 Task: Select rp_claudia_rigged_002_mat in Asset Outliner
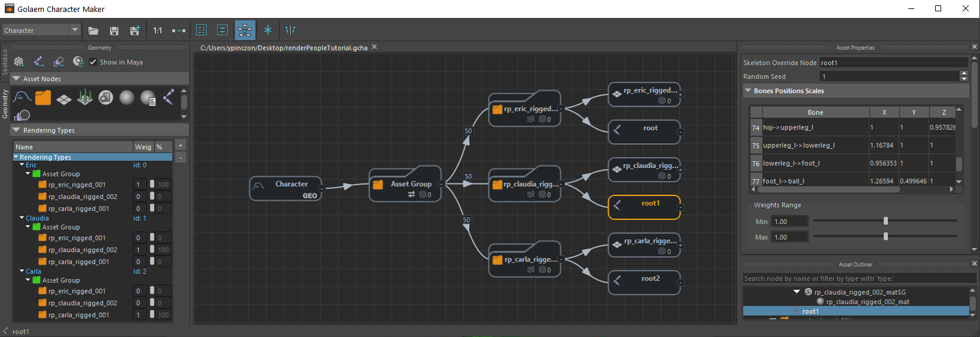[868, 302]
